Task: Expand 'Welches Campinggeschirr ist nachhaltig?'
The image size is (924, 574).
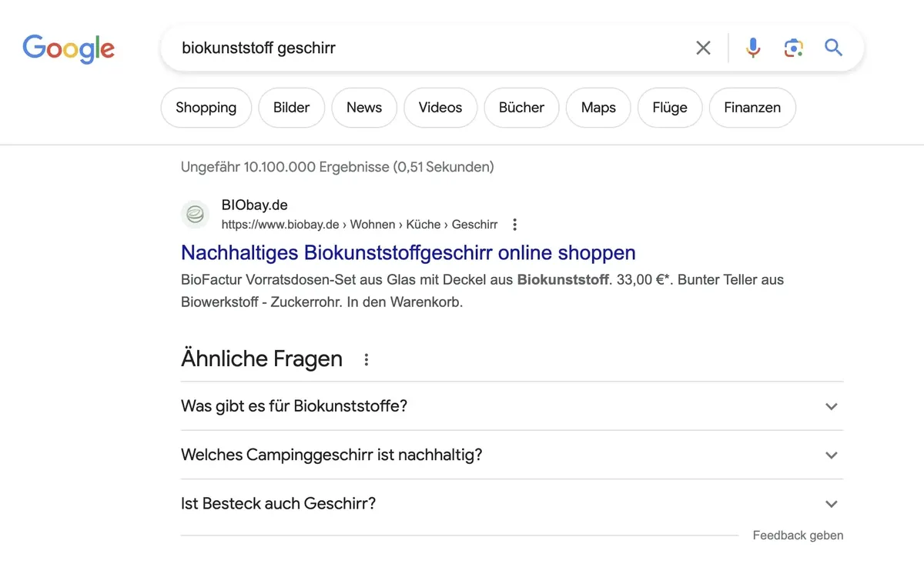Action: [512, 455]
